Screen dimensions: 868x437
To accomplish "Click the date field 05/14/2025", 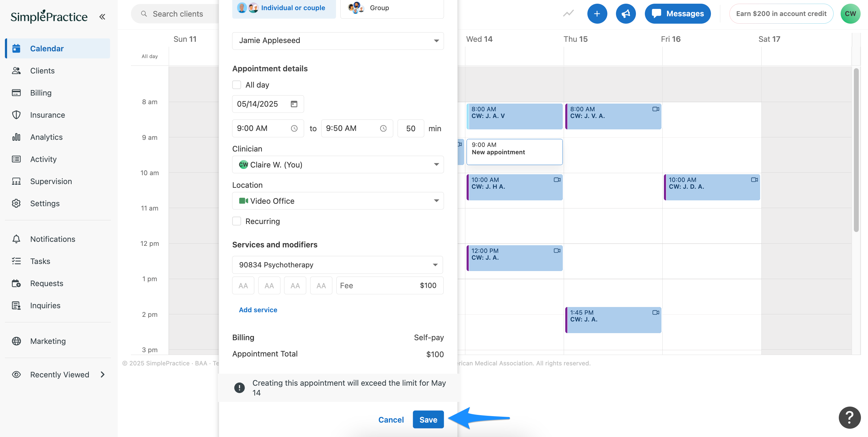I will pyautogui.click(x=268, y=104).
